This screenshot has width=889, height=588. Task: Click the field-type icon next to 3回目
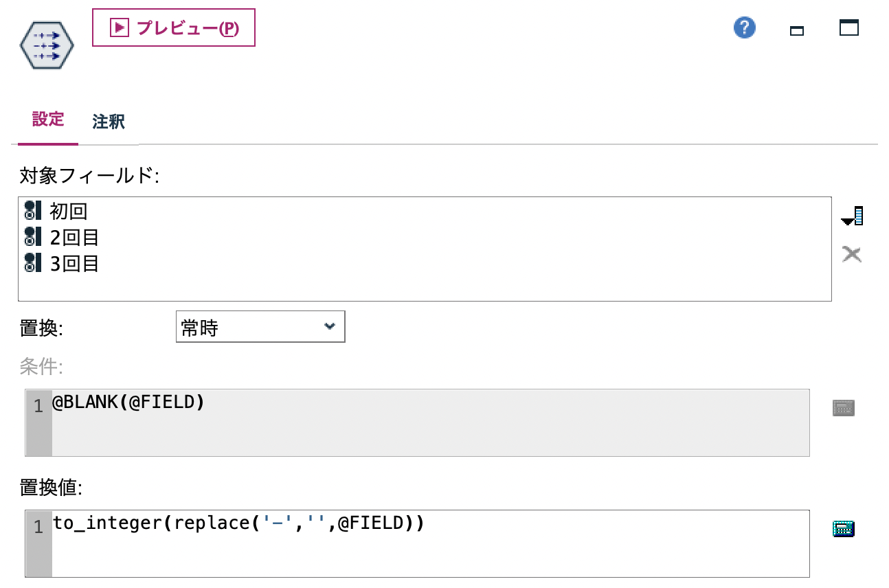(30, 263)
